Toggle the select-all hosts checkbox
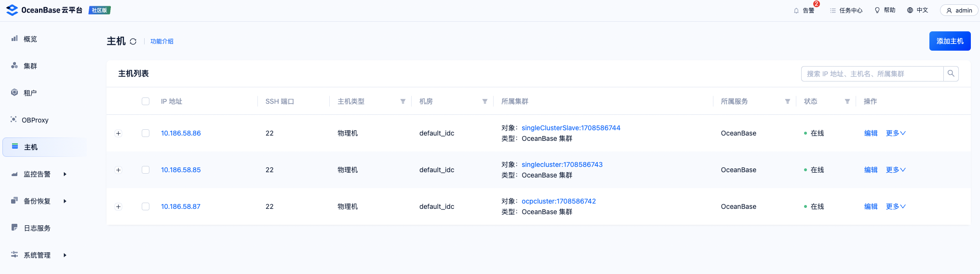 tap(146, 101)
